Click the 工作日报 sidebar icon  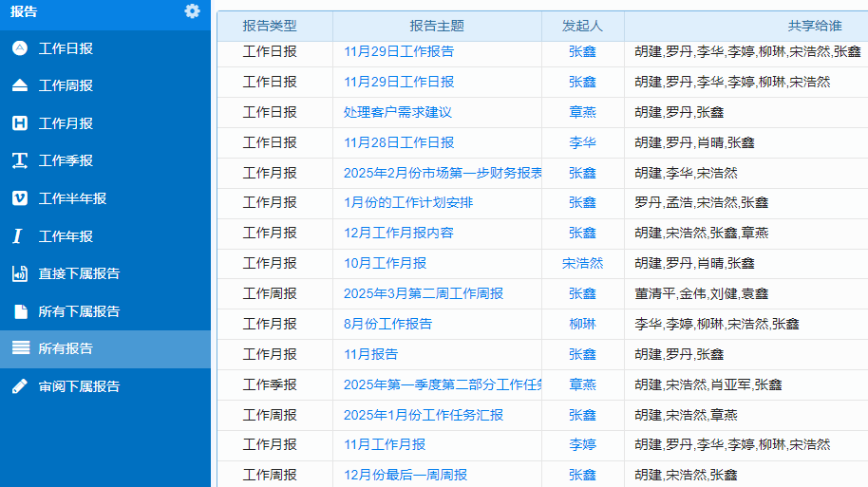20,48
